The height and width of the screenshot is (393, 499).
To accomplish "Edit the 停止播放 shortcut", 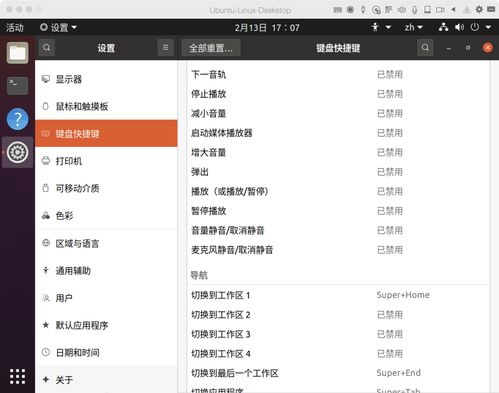I will coord(338,94).
